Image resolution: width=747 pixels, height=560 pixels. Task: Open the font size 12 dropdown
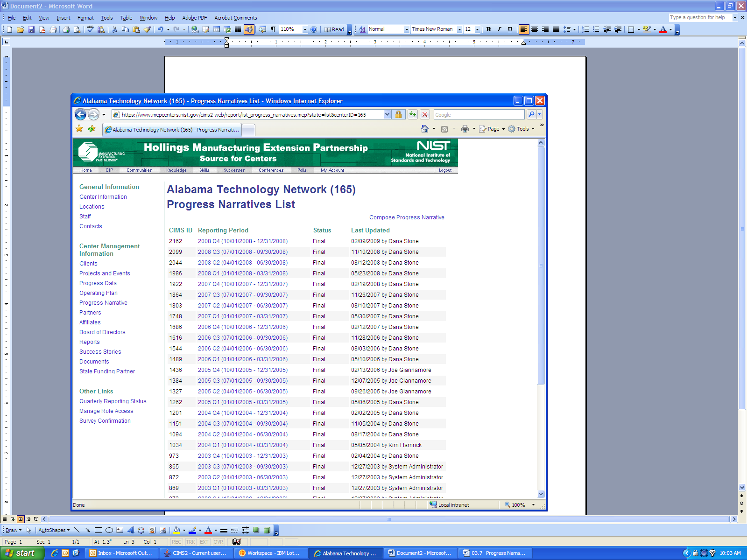coord(477,29)
